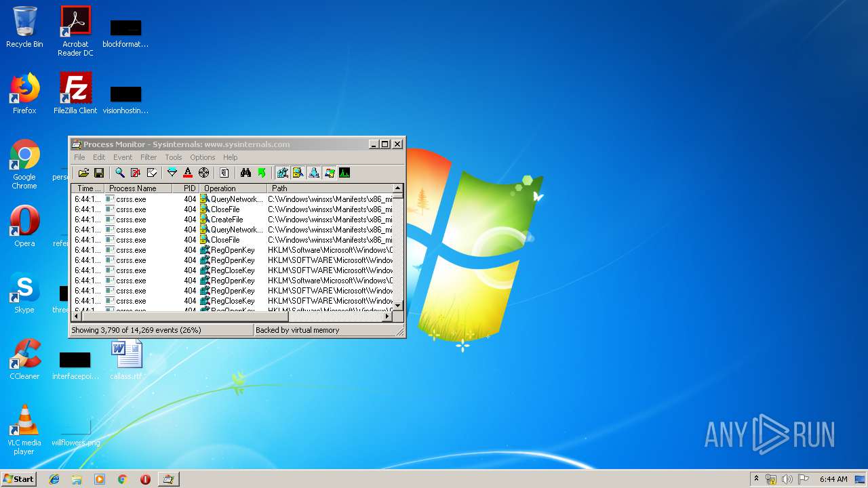The width and height of the screenshot is (868, 488).
Task: Select the FileZilla Client desktop icon
Action: [x=75, y=94]
